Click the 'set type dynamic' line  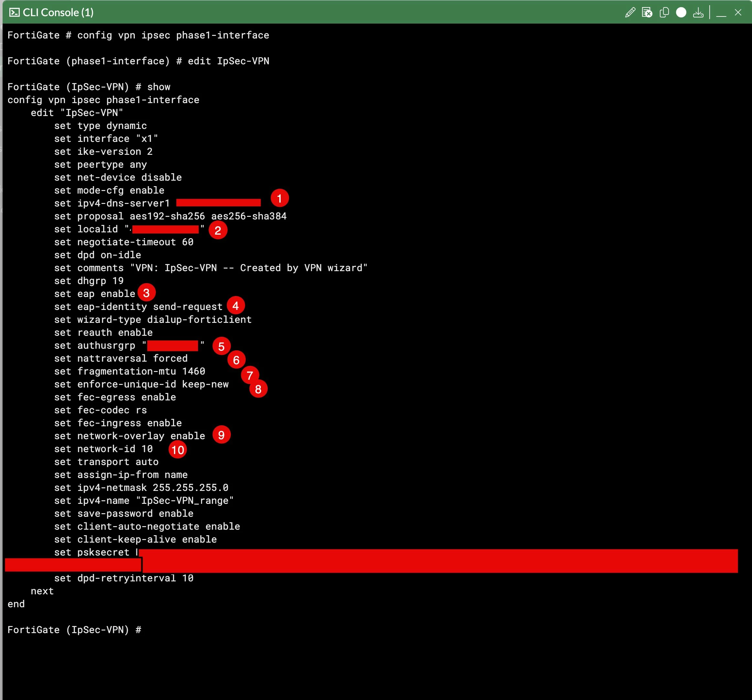[100, 125]
